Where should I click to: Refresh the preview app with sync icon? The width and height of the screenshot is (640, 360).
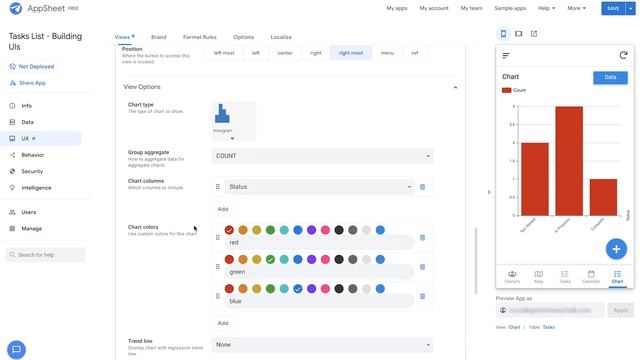(623, 55)
